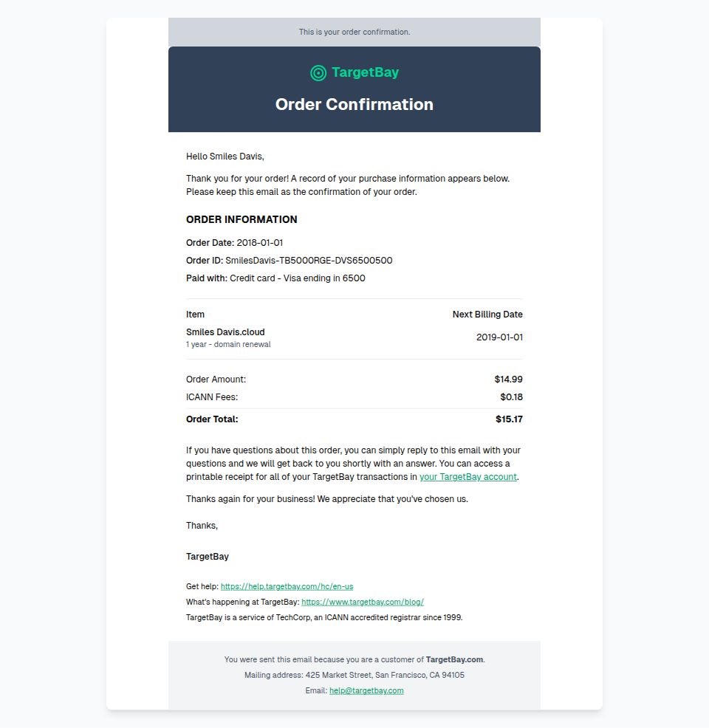Click the 'This is your order confirmation' banner
Viewport: 709px width, 728px height.
354,32
